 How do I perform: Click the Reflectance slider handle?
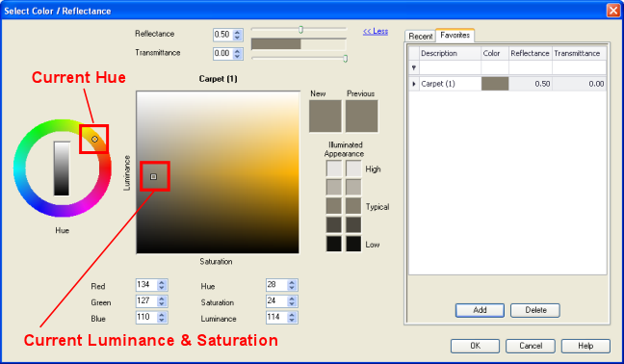(x=300, y=30)
